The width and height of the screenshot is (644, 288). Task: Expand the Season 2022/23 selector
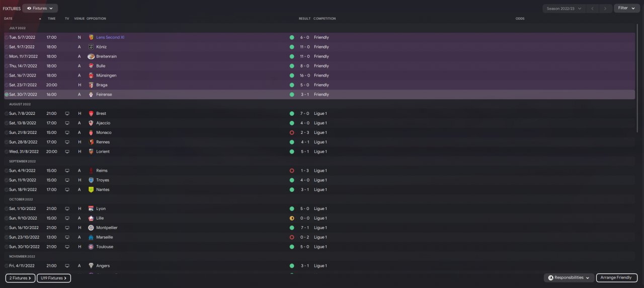pos(564,8)
